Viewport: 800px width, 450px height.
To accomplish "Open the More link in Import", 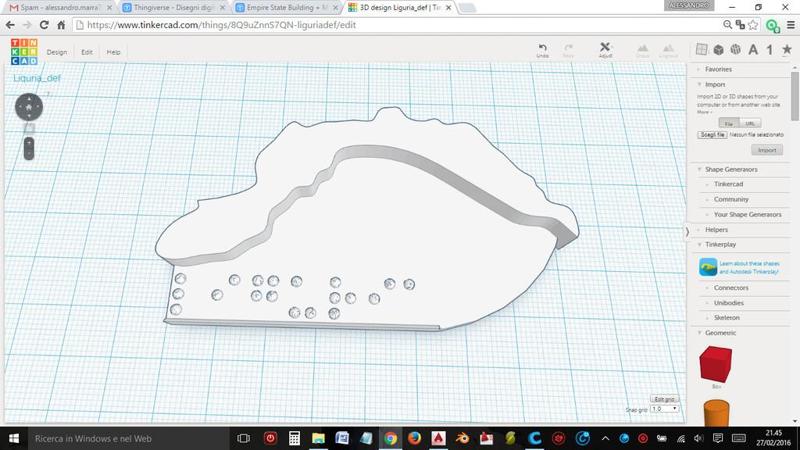I will coord(704,112).
